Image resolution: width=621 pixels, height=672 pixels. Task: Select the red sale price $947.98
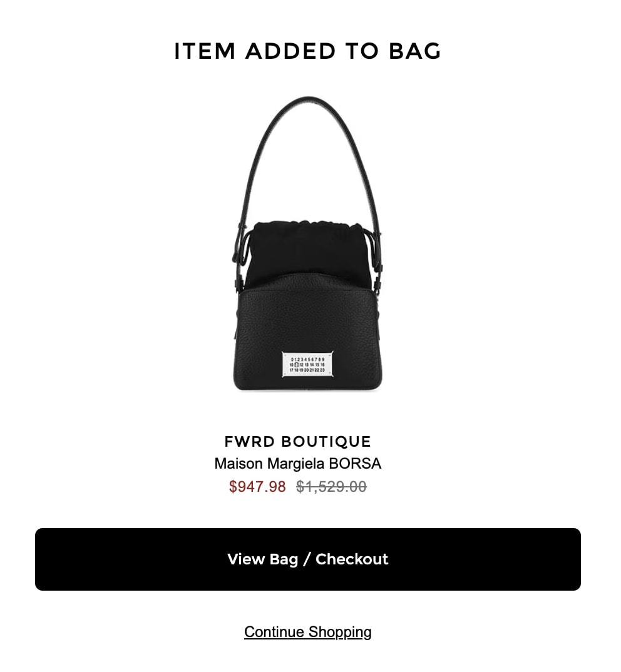pos(257,486)
